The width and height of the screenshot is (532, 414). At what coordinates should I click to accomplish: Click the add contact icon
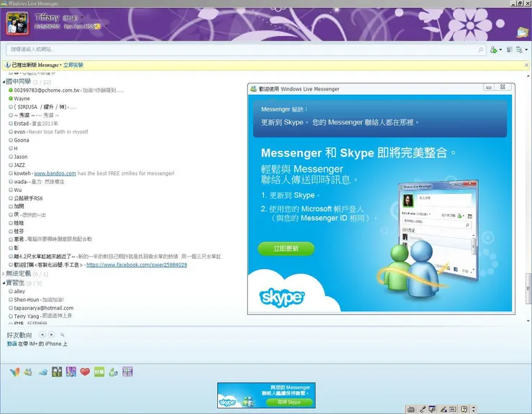(x=493, y=50)
